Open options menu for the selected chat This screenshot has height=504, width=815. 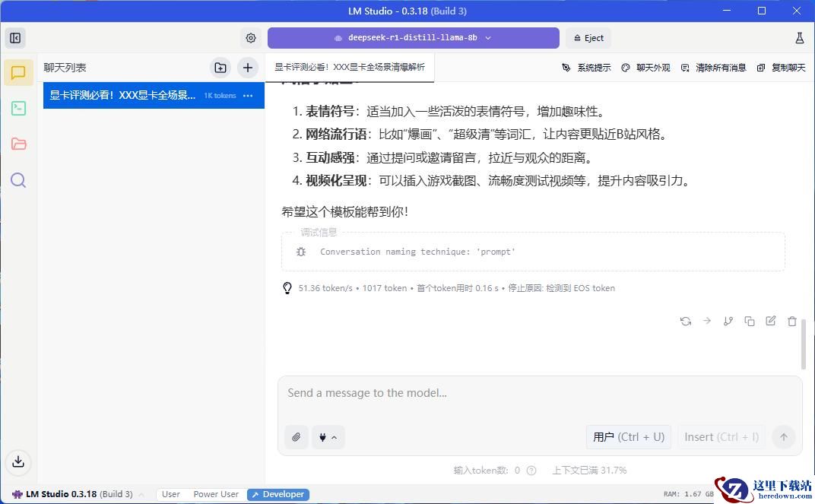[248, 96]
